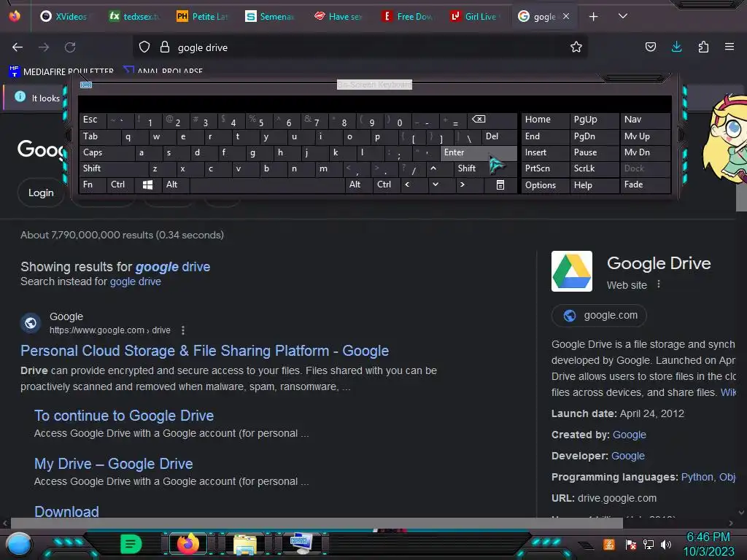
Task: Open My Drive – Google Drive link
Action: tap(113, 464)
